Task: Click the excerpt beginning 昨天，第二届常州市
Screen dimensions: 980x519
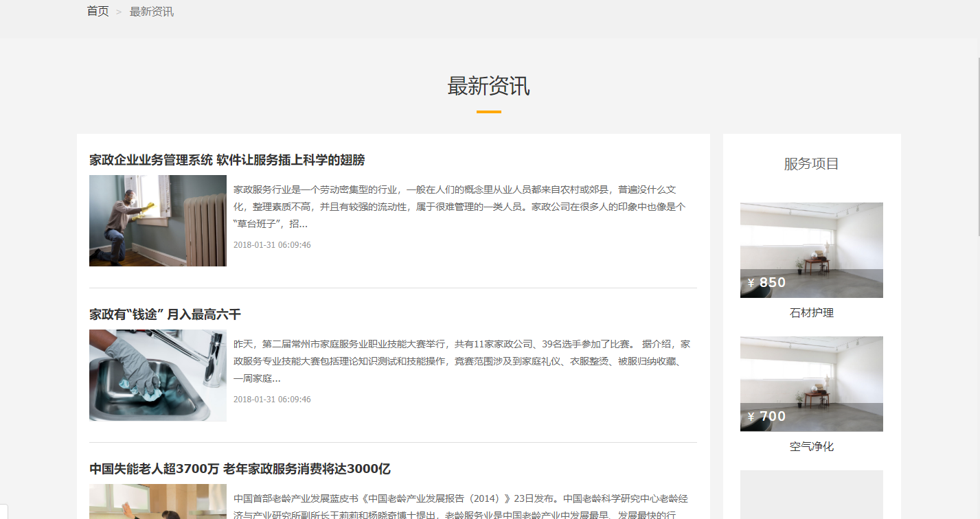Action: (x=461, y=360)
